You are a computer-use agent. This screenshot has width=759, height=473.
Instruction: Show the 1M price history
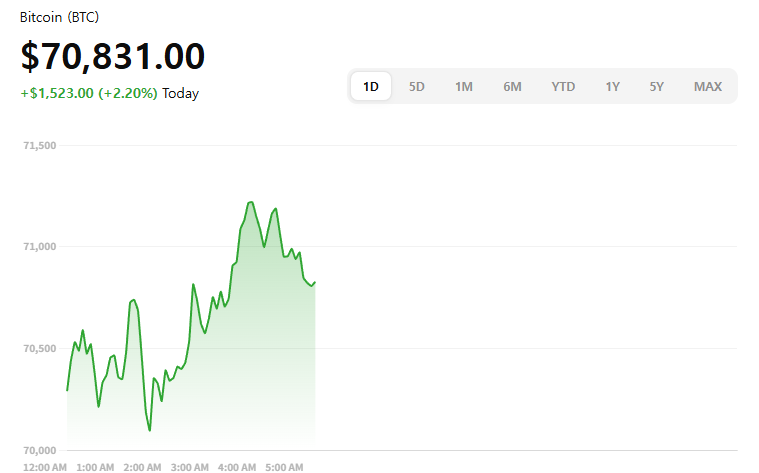click(x=464, y=87)
